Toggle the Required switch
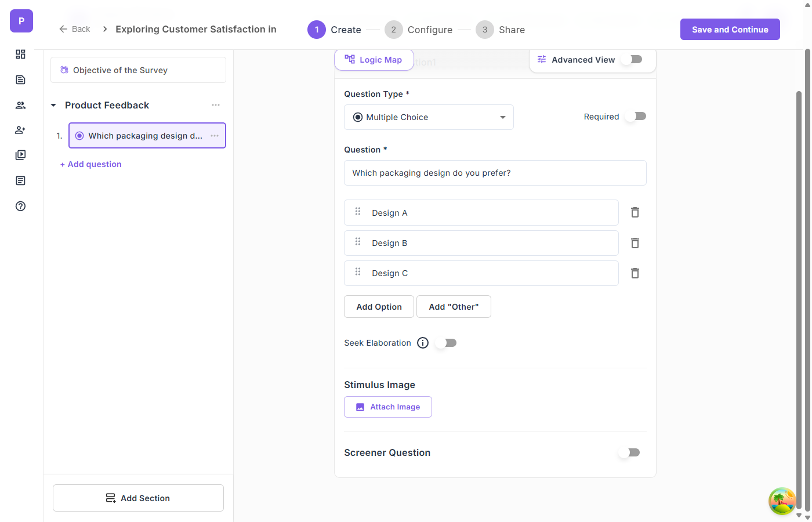The width and height of the screenshot is (812, 522). point(636,117)
